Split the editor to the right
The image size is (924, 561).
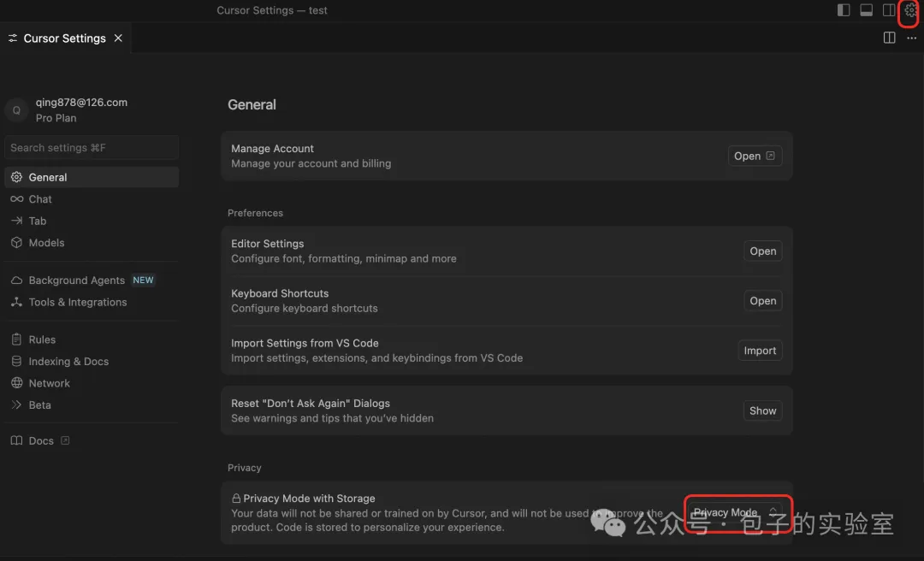(889, 38)
